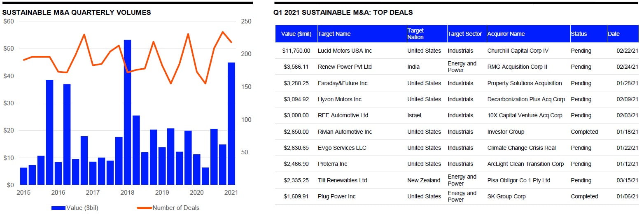Sort by the Date column header
This screenshot has width=644, height=214.
tap(613, 34)
